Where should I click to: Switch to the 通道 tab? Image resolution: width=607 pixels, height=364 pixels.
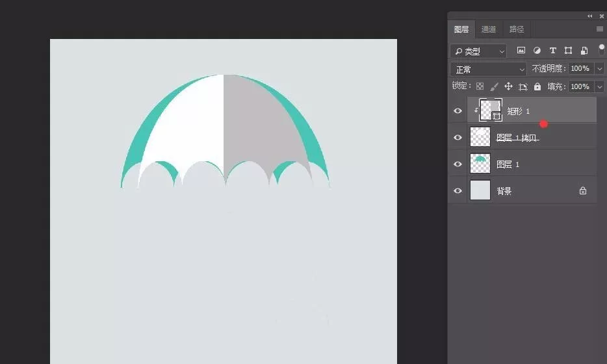tap(488, 29)
